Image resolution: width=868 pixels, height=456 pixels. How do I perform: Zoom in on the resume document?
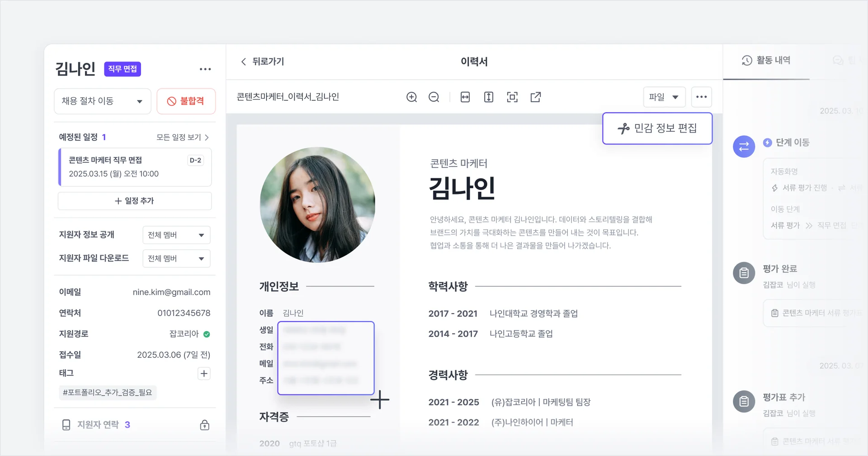coord(412,97)
